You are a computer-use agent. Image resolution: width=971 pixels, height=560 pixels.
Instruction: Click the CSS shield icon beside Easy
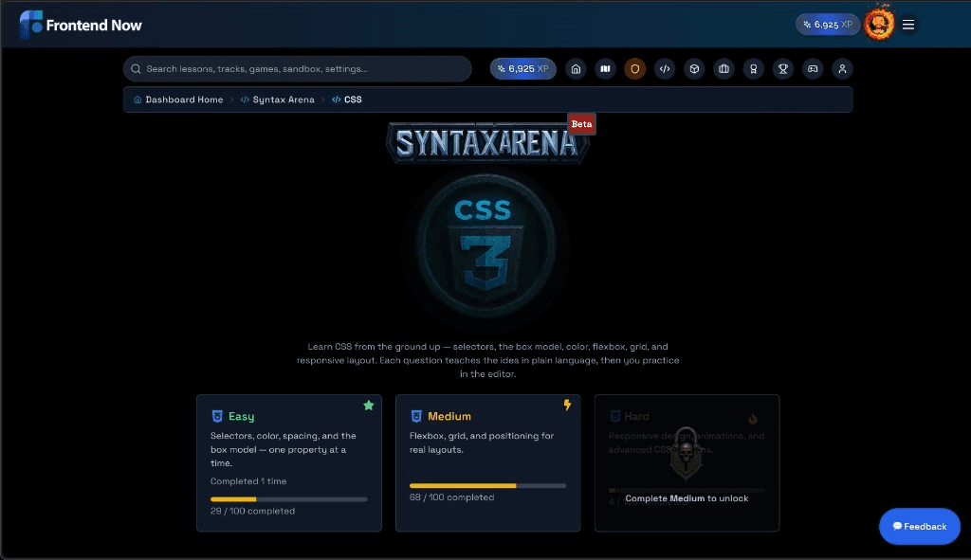pos(217,416)
